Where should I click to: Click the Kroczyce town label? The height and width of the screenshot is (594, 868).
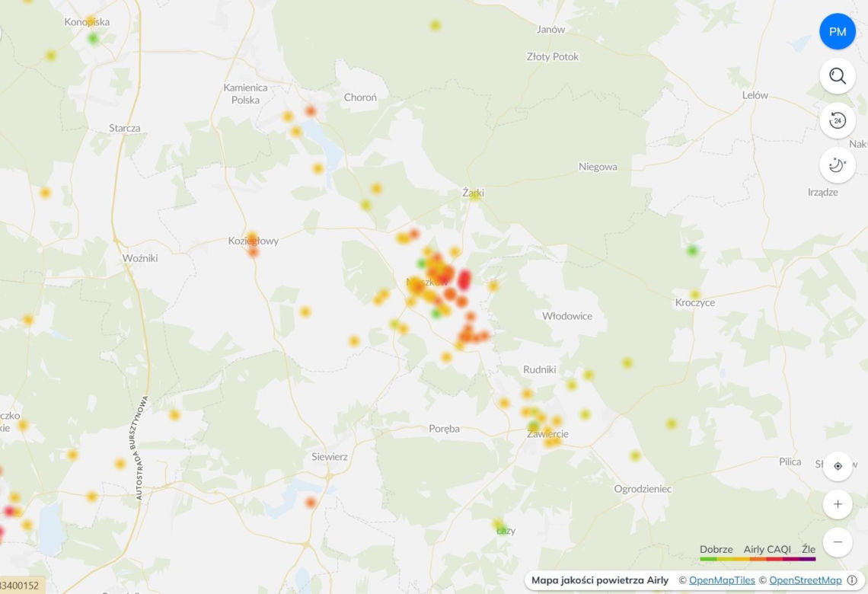694,303
